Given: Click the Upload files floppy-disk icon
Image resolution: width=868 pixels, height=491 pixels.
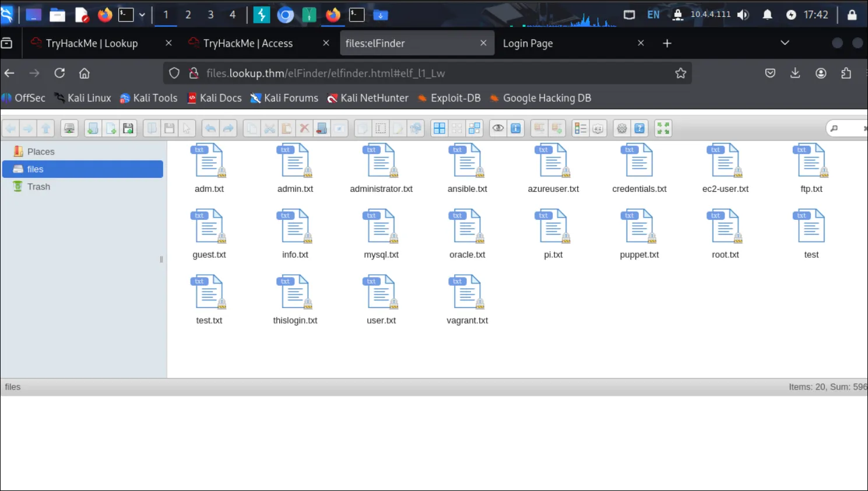Looking at the screenshot, I should coord(128,128).
